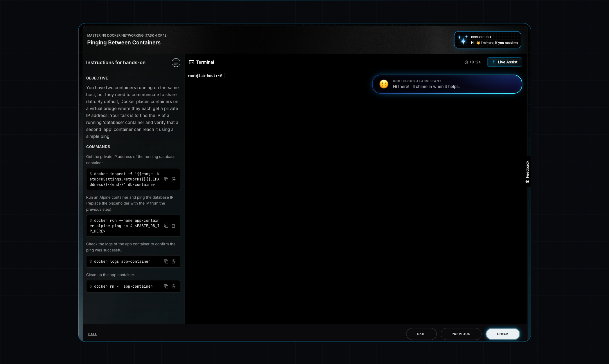Image resolution: width=609 pixels, height=364 pixels.
Task: Skip this task
Action: tap(421, 334)
